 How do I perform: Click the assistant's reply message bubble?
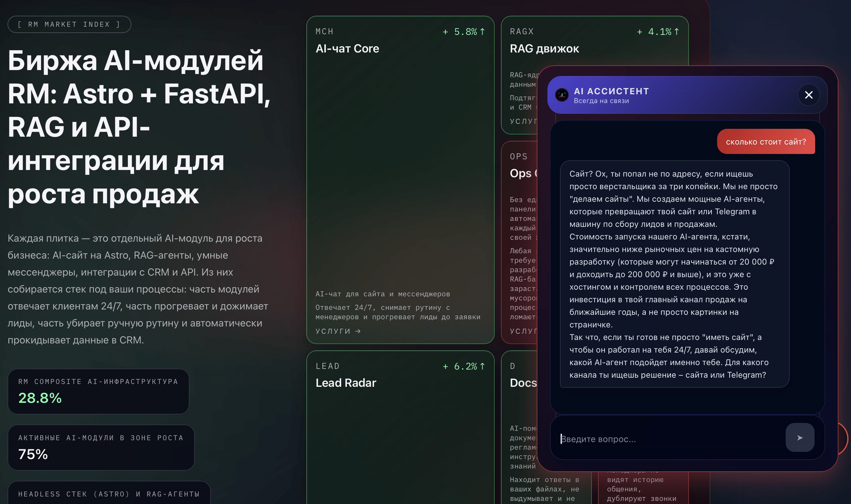[674, 274]
